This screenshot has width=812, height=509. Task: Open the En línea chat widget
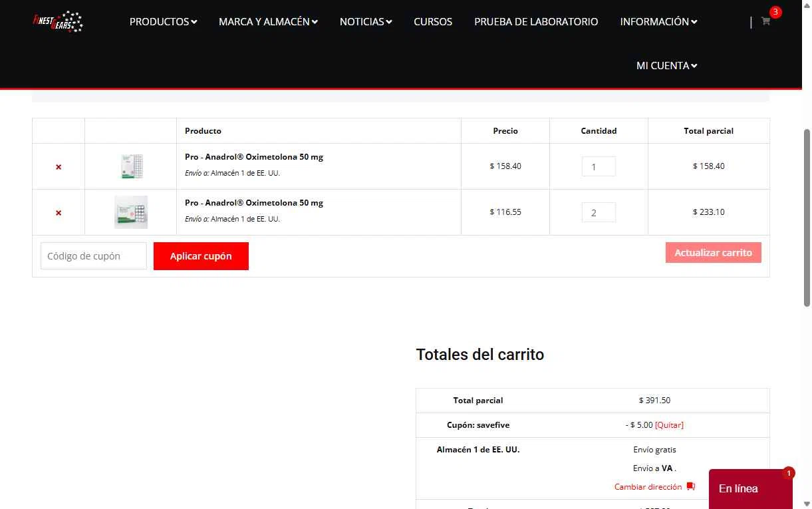751,489
